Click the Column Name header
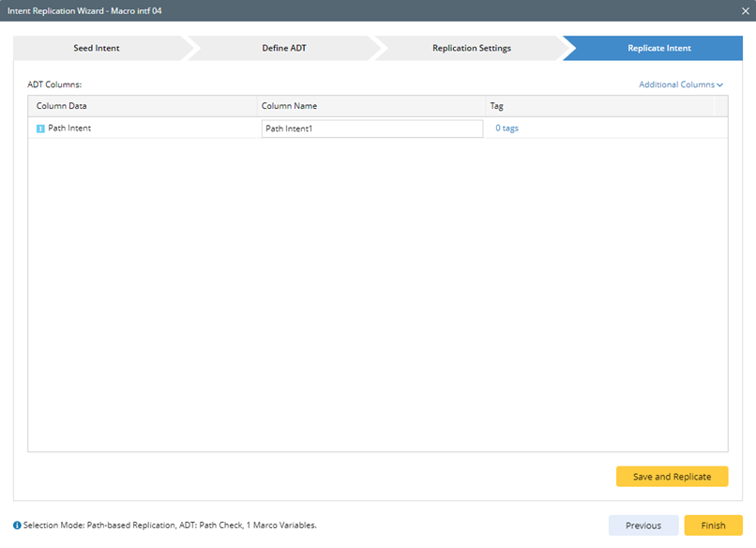The width and height of the screenshot is (756, 548). click(291, 106)
